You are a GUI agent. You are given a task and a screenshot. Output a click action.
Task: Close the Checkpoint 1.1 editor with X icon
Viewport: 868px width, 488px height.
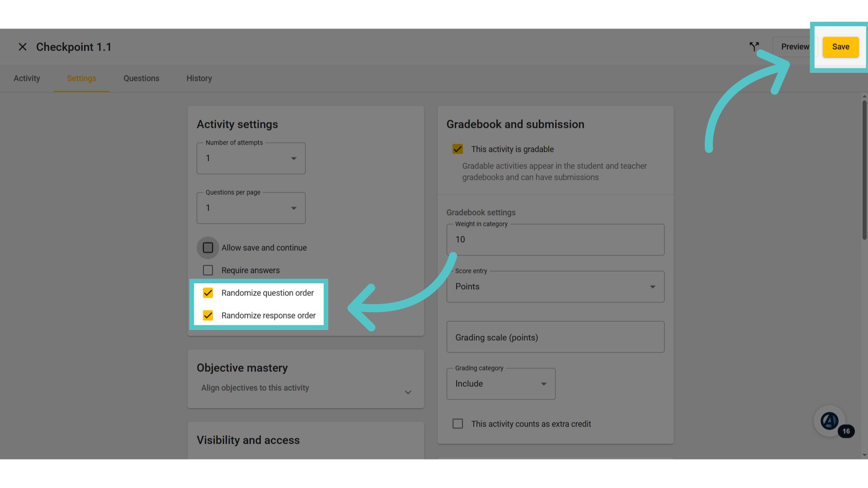click(x=23, y=47)
